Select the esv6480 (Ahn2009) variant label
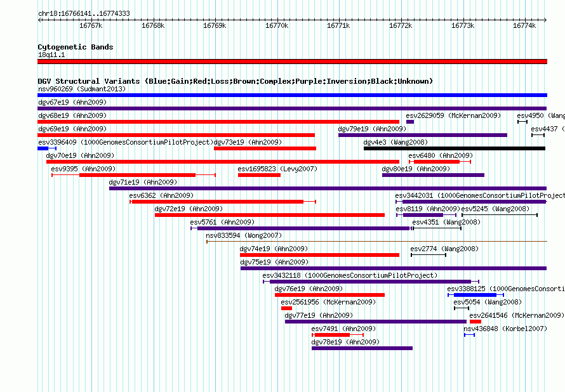Viewport: 565px width, 392px height. click(x=441, y=155)
